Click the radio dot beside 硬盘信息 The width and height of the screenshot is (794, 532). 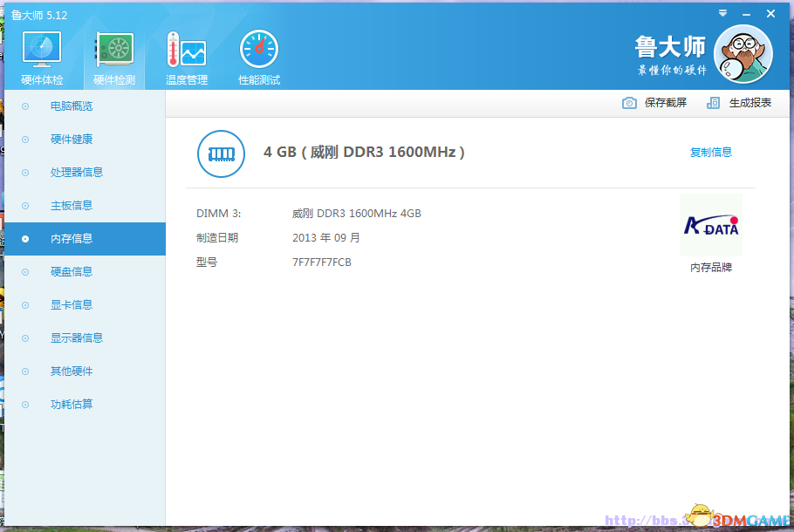point(25,272)
